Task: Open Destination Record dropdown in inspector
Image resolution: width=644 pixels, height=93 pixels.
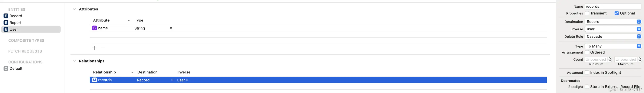Action: 613,22
